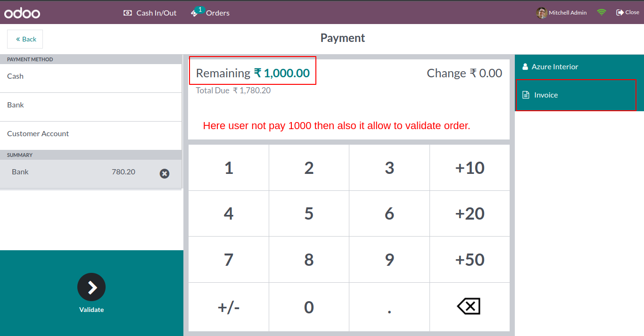Click the Odoo logo

pyautogui.click(x=22, y=13)
